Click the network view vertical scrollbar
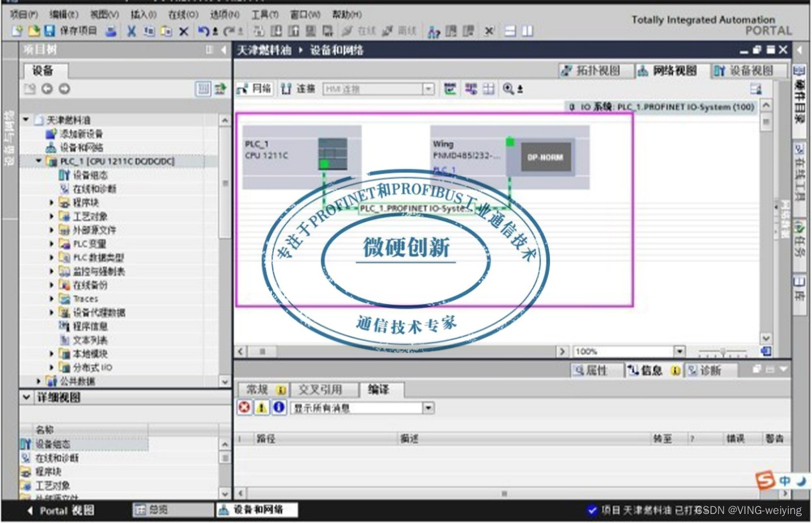 [x=766, y=221]
